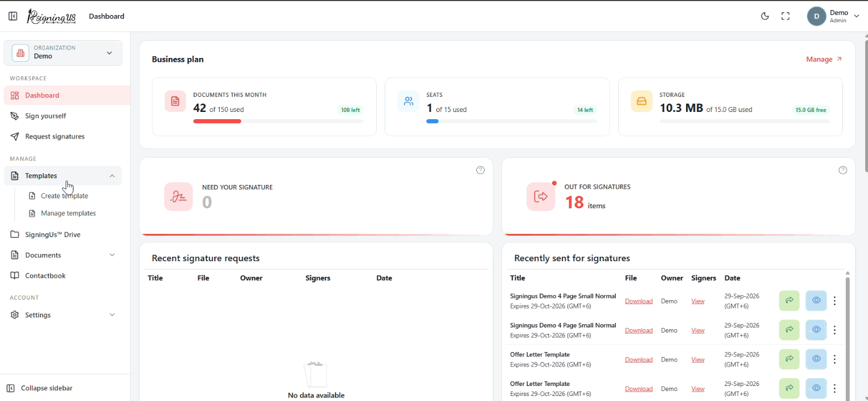View signers of first Signingus Demo row
This screenshot has width=868, height=401.
698,301
